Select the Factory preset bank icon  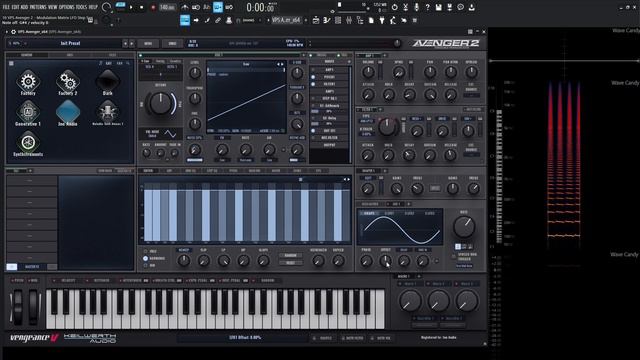28,82
